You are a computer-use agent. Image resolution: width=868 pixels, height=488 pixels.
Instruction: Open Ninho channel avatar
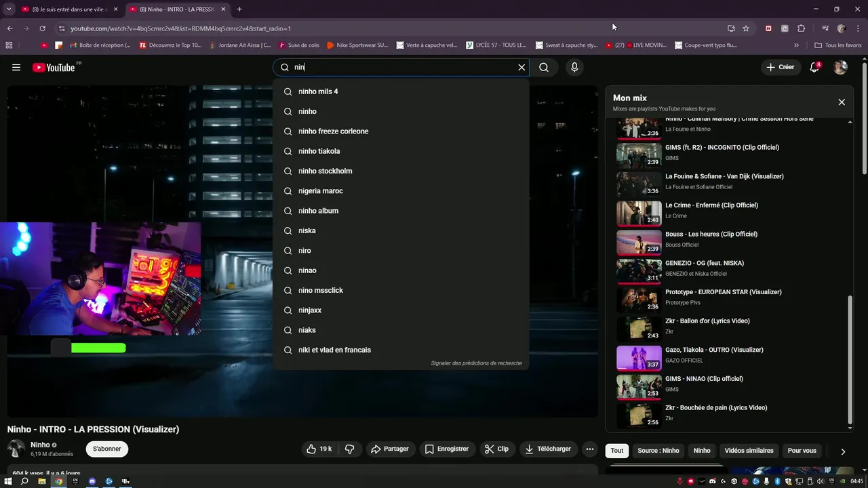(x=16, y=449)
